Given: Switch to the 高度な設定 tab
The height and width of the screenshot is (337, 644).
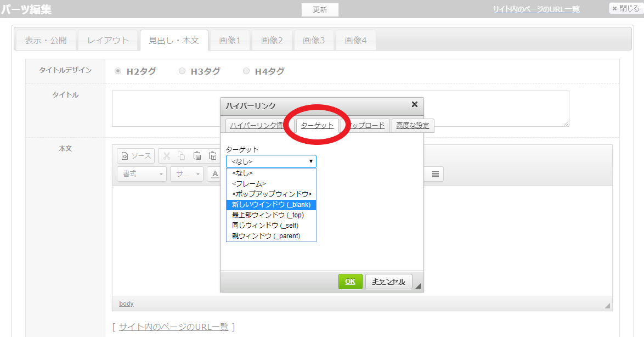Looking at the screenshot, I should click(413, 125).
